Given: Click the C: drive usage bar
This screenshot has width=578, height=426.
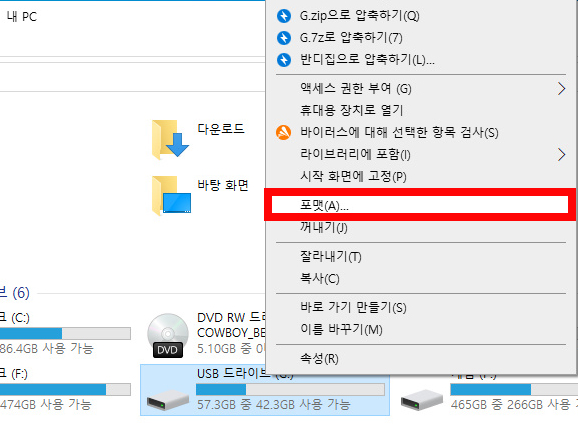Looking at the screenshot, I should (x=65, y=333).
